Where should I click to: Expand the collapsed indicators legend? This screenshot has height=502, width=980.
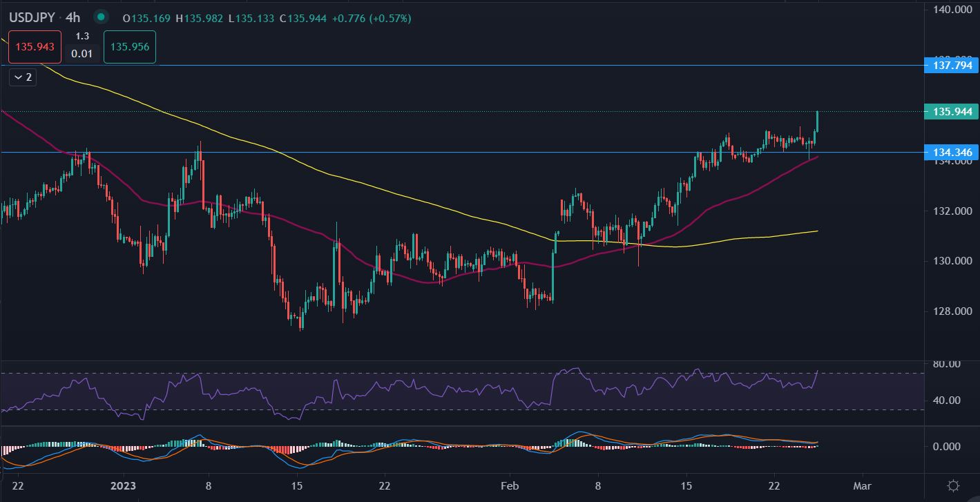click(22, 77)
